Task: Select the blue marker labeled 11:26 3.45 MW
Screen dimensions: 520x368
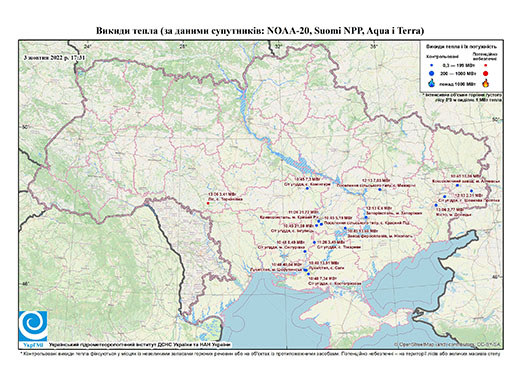Action: (314, 242)
